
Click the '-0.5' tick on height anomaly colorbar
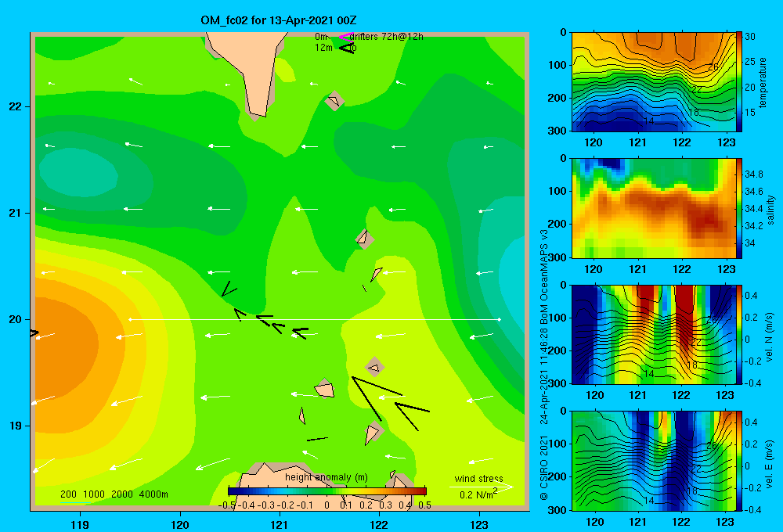227,505
